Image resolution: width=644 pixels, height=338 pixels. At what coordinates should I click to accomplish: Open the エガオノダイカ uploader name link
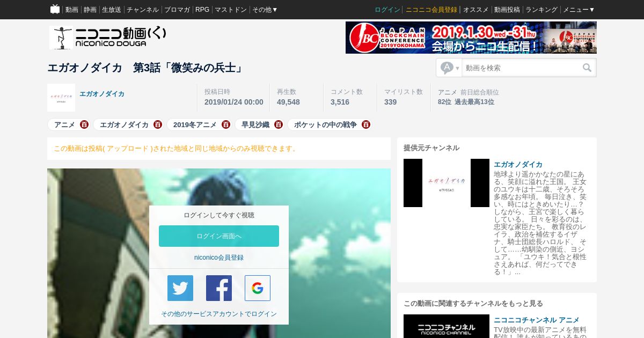pyautogui.click(x=102, y=94)
